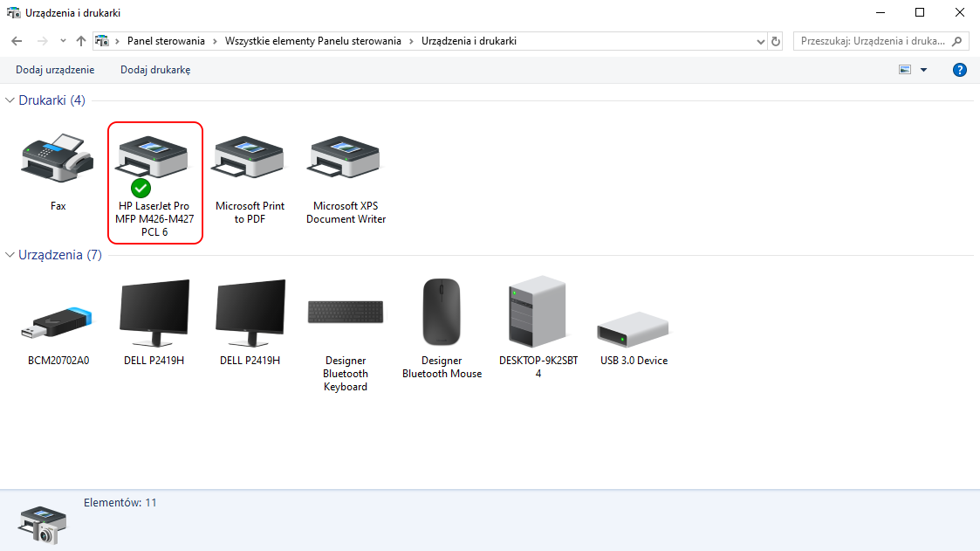The width and height of the screenshot is (980, 551).
Task: Click the Dodaj drukarkę button
Action: coord(155,70)
